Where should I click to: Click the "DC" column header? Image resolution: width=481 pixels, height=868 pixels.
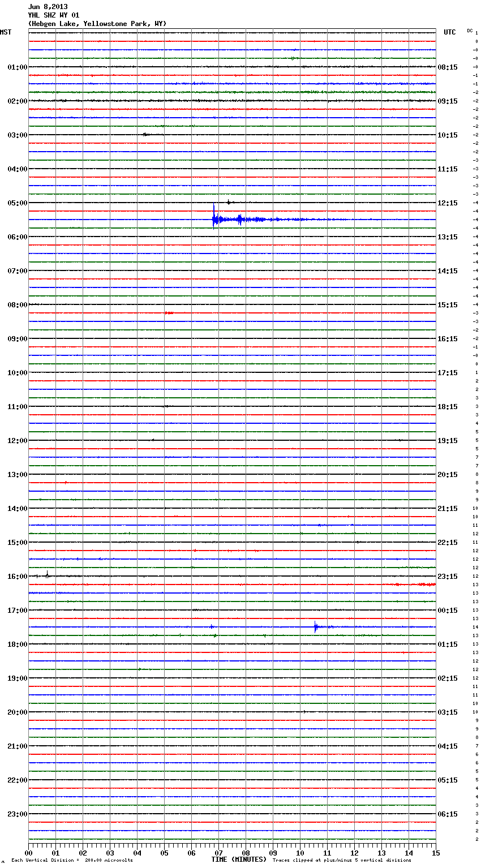pos(470,31)
